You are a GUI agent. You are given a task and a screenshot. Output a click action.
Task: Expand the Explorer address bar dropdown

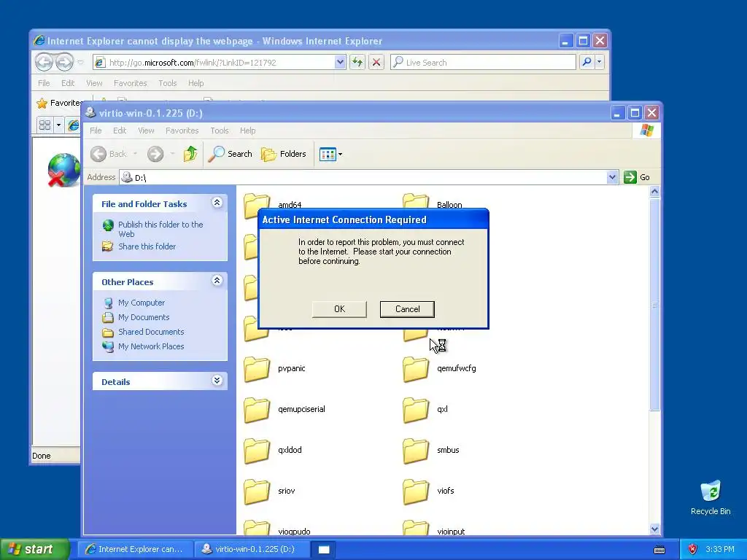tap(612, 178)
